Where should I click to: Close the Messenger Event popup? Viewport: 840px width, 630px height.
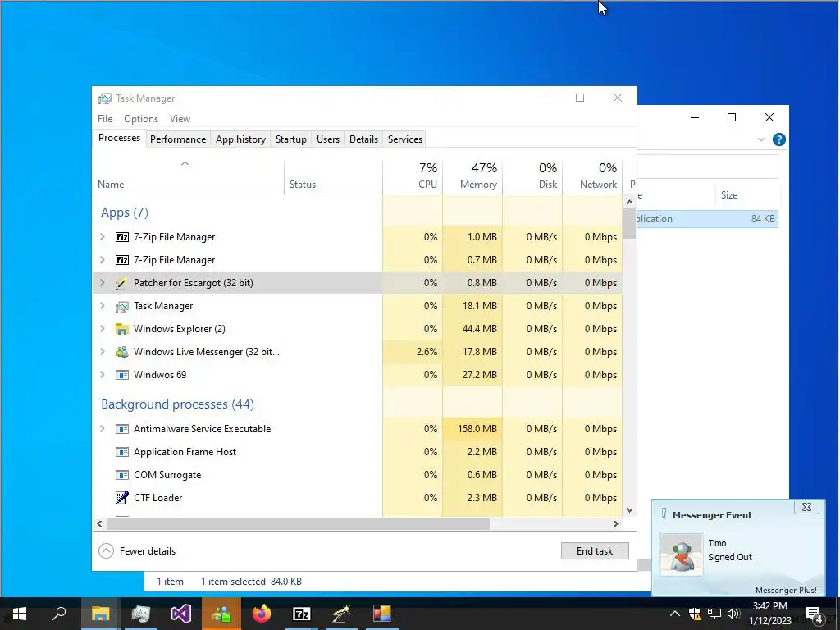click(806, 507)
